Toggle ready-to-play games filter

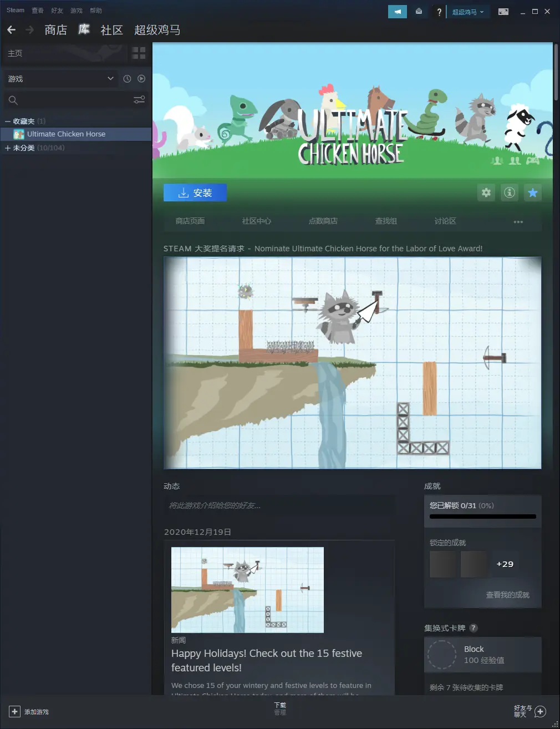point(141,79)
